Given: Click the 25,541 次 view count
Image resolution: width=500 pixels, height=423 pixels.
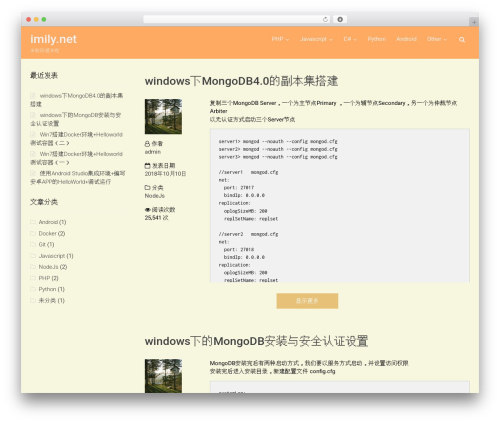Looking at the screenshot, I should pyautogui.click(x=157, y=218).
